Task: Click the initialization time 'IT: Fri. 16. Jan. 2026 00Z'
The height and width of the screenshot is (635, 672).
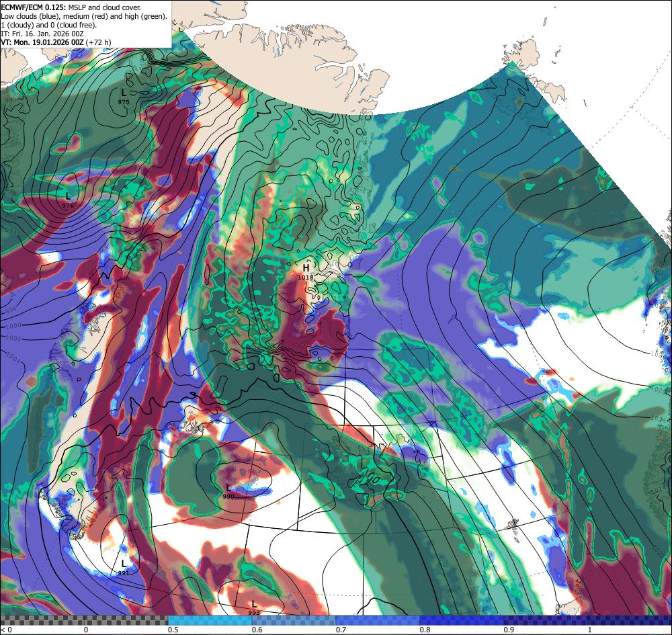Action: tap(42, 34)
